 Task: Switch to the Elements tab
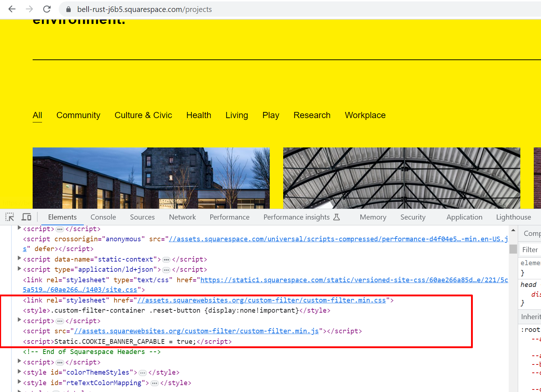click(x=62, y=217)
